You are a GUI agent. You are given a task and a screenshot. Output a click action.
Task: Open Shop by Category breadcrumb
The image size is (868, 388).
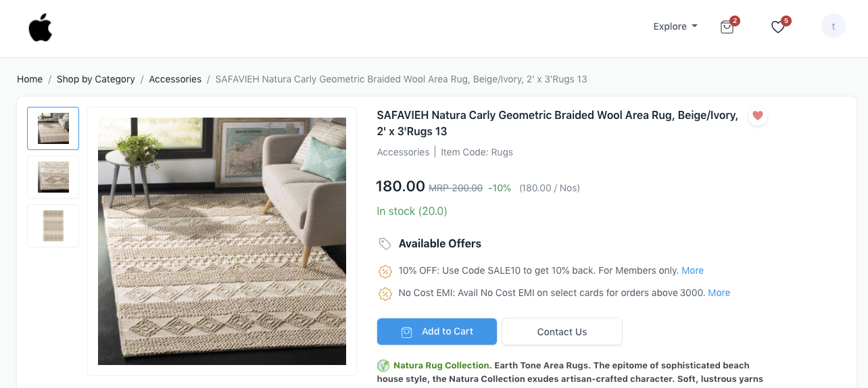[x=95, y=79]
